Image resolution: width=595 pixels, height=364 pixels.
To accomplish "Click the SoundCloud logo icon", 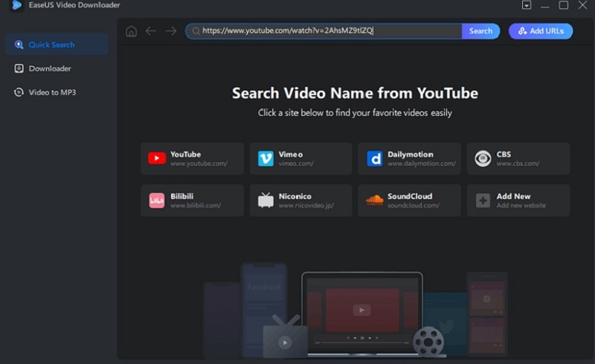I will [x=375, y=200].
